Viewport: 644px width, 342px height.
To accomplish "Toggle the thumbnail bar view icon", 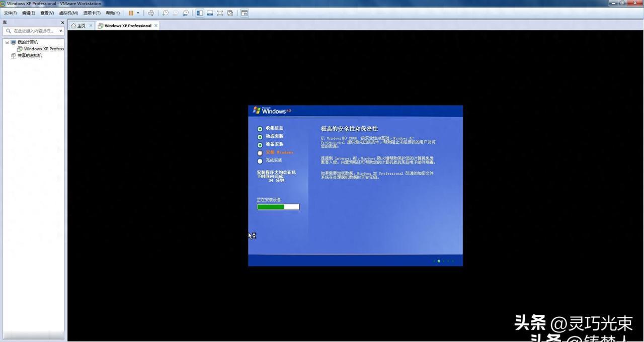I will click(210, 13).
